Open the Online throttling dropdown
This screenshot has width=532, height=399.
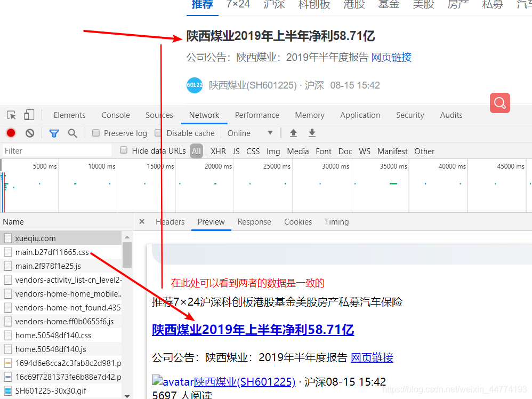coord(250,133)
